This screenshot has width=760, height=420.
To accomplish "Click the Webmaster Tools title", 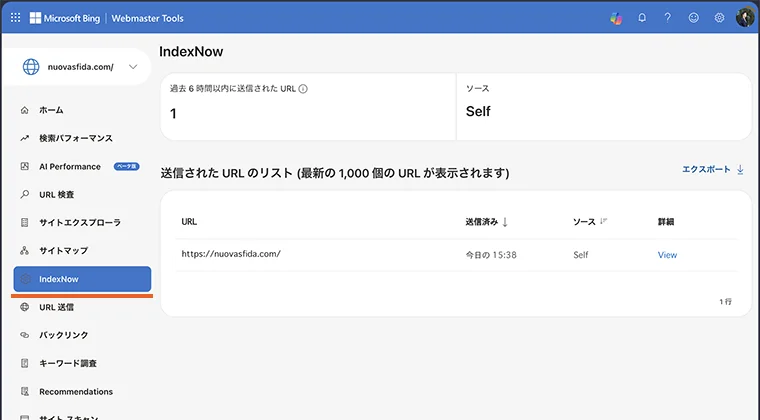I will (147, 18).
